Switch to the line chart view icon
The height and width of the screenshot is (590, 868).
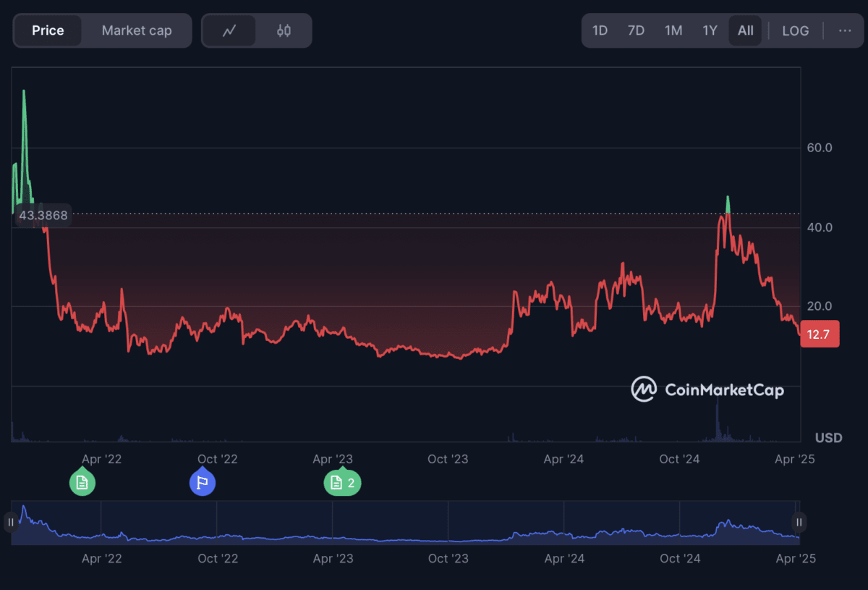click(229, 30)
